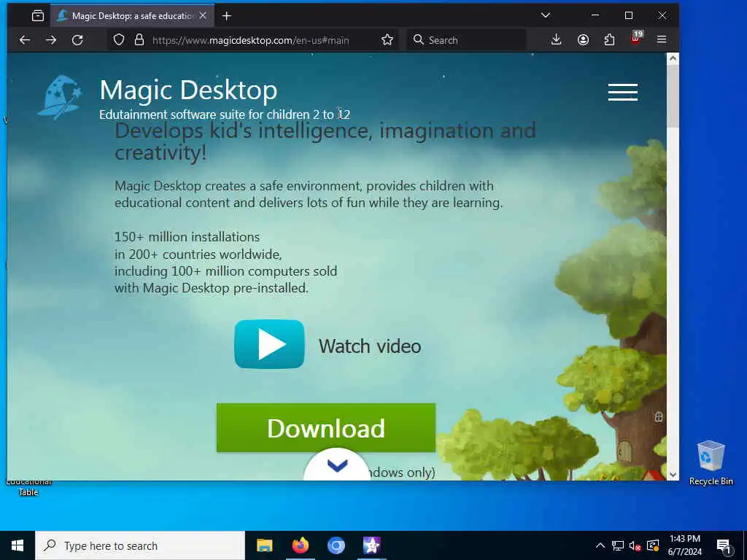Open a new tab with plus button
The height and width of the screenshot is (560, 747).
(227, 16)
